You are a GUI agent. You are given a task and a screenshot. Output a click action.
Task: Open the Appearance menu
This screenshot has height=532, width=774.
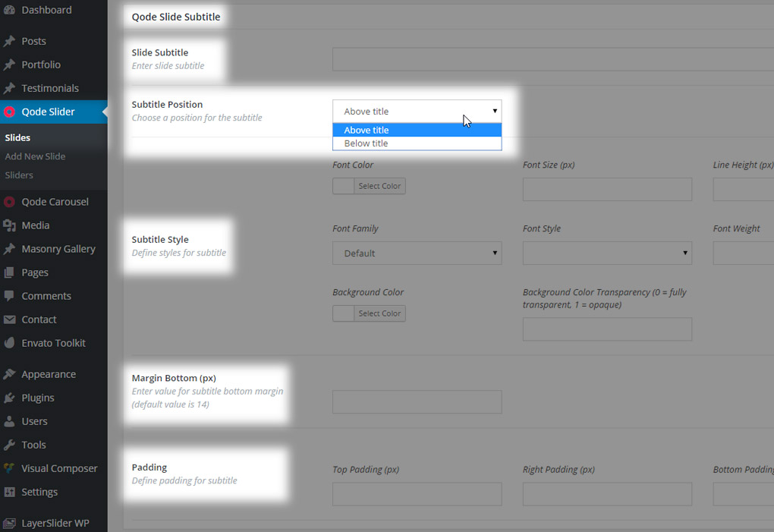[49, 375]
